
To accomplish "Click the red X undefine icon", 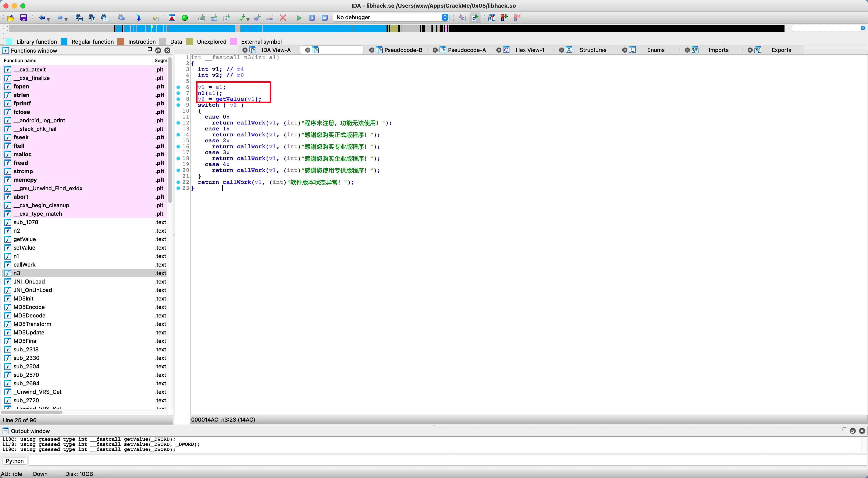I will (x=283, y=18).
